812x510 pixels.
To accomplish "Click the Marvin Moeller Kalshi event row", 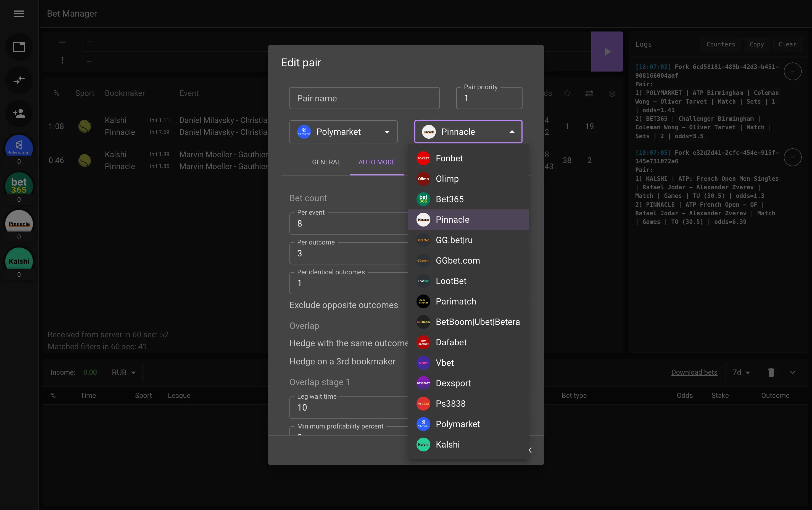I will coord(223,154).
